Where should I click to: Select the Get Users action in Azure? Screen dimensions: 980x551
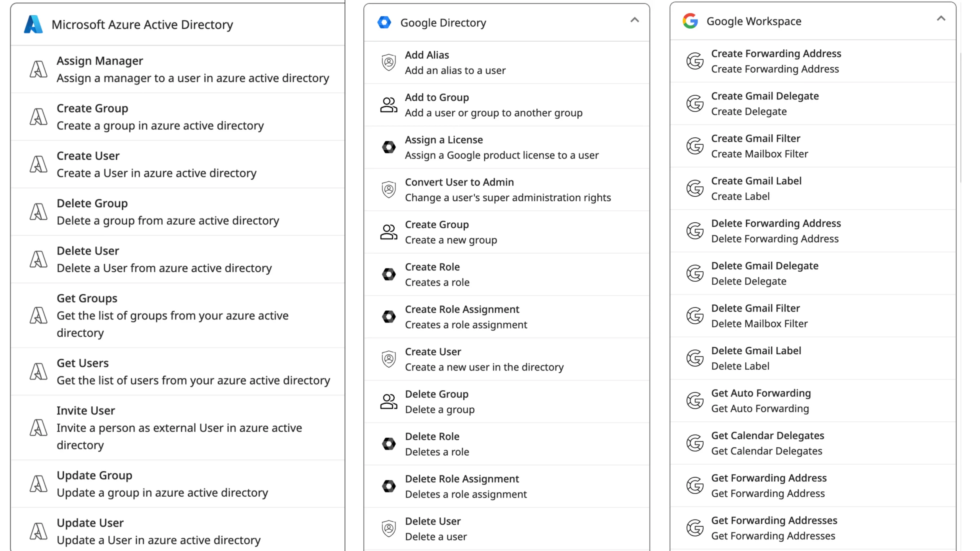pos(178,372)
